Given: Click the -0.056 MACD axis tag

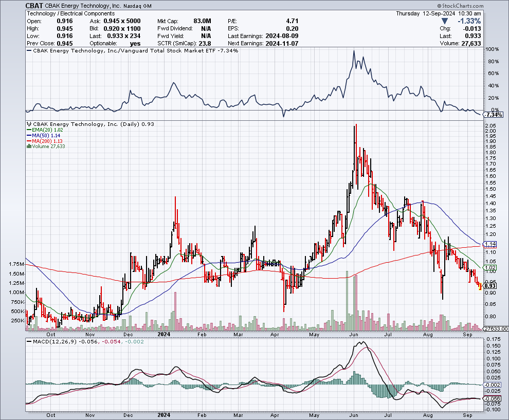Looking at the screenshot, I should click(492, 399).
